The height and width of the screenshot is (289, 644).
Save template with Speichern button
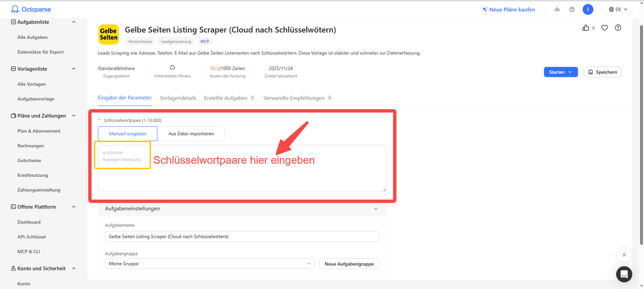(602, 72)
